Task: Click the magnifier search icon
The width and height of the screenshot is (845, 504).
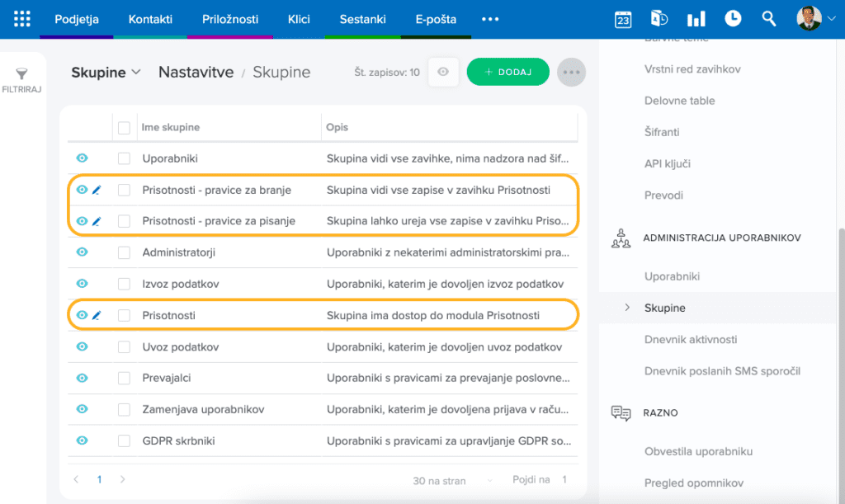Action: (769, 19)
